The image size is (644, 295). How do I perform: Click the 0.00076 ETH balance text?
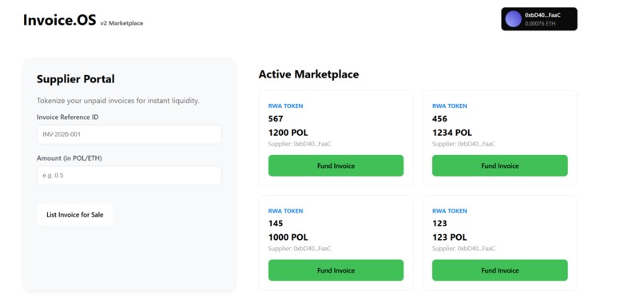coord(540,23)
